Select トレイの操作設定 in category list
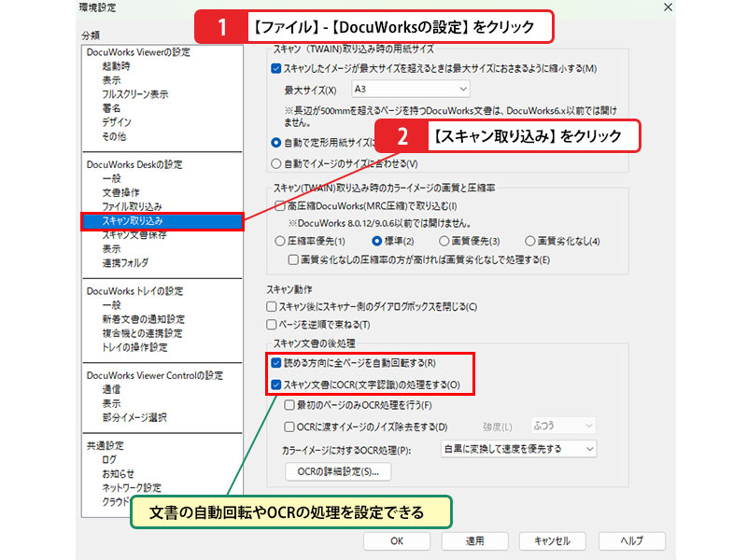The image size is (747, 560). click(x=134, y=347)
